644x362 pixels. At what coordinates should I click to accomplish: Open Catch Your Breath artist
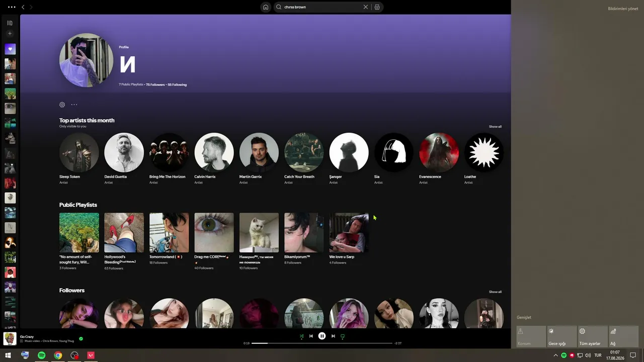[304, 158]
